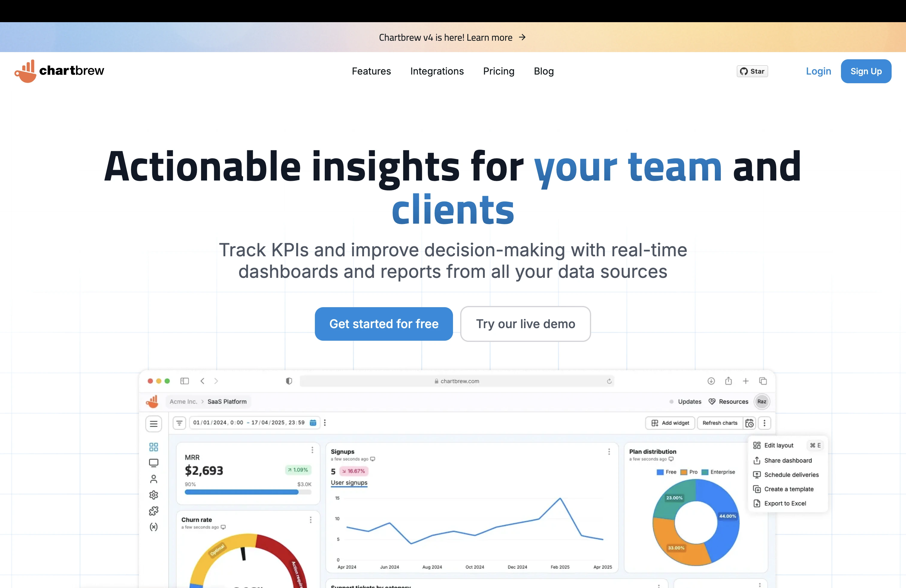Open the Blog link in navigation
Screen dimensions: 906x588
click(x=543, y=71)
